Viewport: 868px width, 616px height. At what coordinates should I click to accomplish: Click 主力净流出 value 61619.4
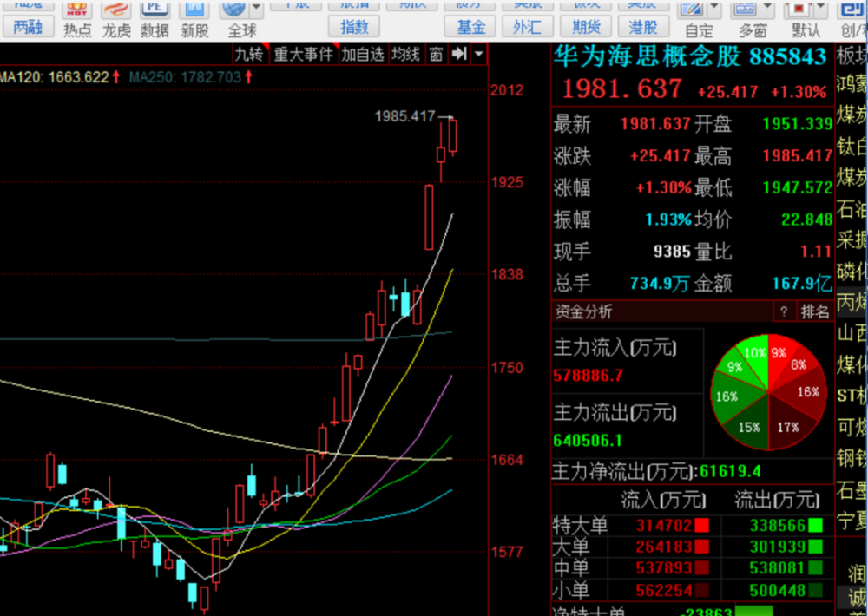[730, 472]
